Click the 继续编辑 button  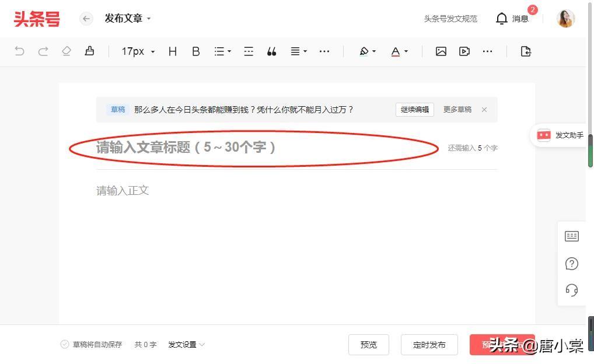(x=414, y=110)
